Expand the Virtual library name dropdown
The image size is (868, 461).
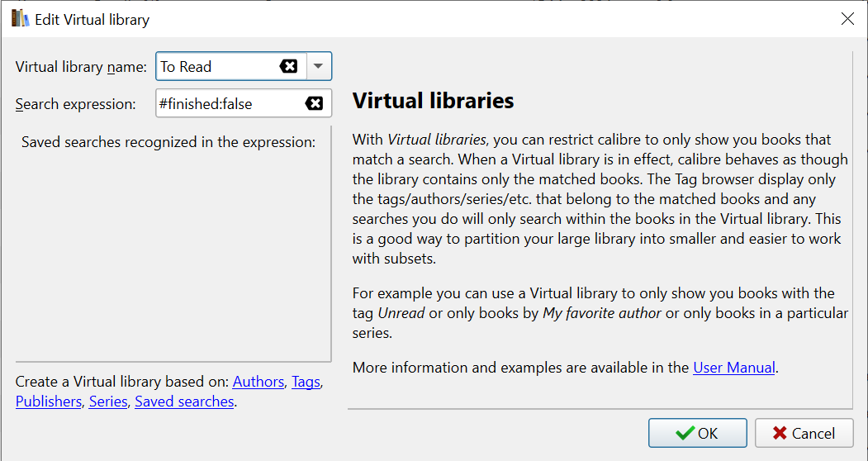point(319,67)
